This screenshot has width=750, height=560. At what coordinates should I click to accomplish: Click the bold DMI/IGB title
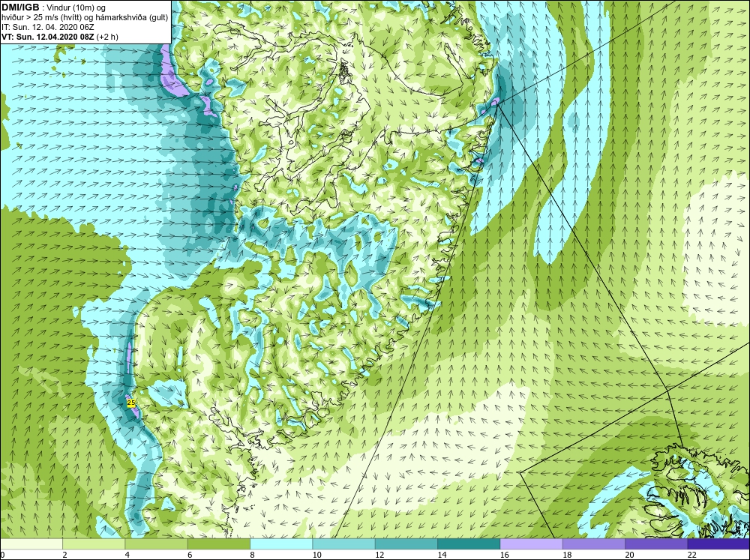click(x=20, y=7)
